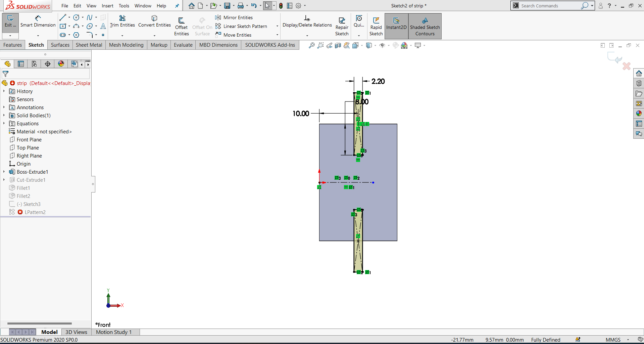Select the Sketch Fillet tool
This screenshot has width=644, height=344.
89,35
